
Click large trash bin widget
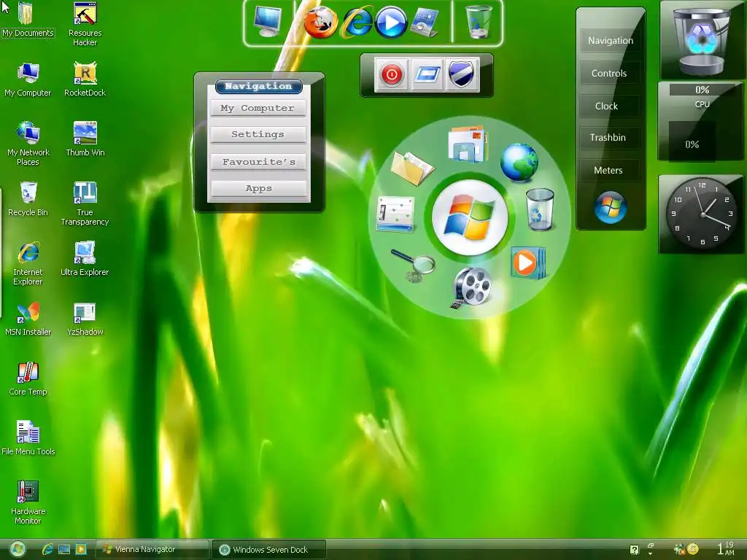[x=703, y=41]
